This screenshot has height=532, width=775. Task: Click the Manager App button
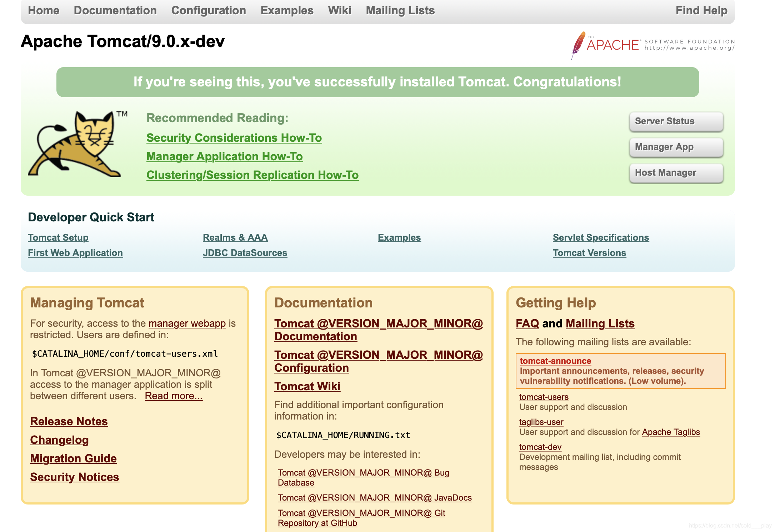point(676,147)
